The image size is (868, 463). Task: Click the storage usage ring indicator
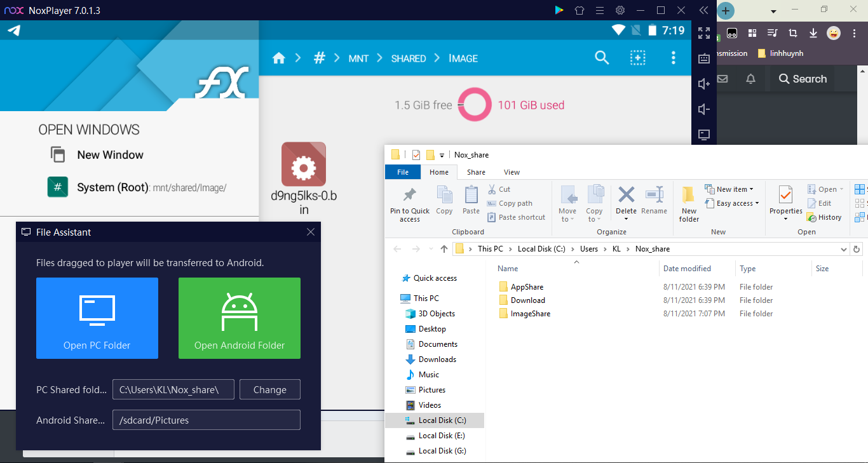[x=475, y=105]
